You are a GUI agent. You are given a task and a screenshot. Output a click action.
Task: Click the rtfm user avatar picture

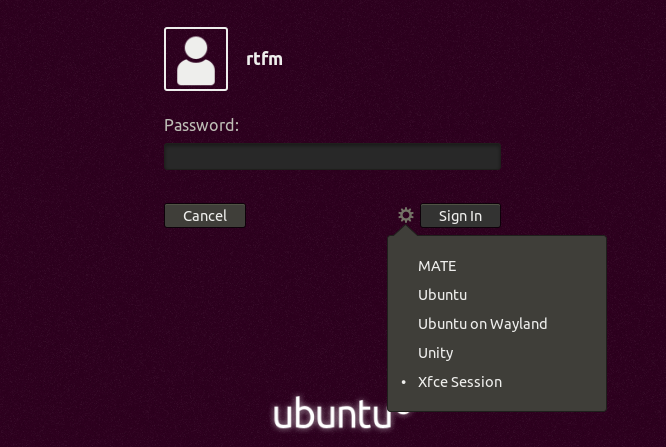point(196,59)
